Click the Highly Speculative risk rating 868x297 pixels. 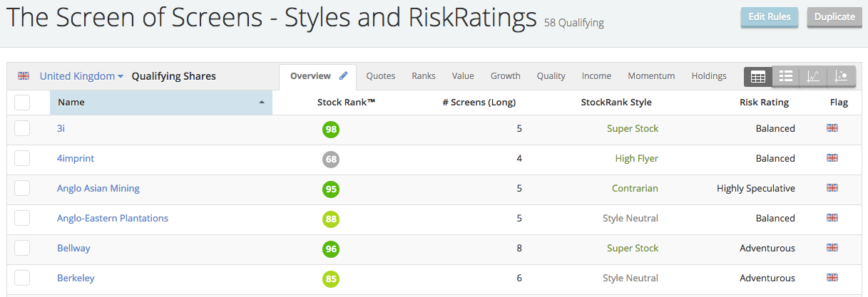pyautogui.click(x=756, y=189)
